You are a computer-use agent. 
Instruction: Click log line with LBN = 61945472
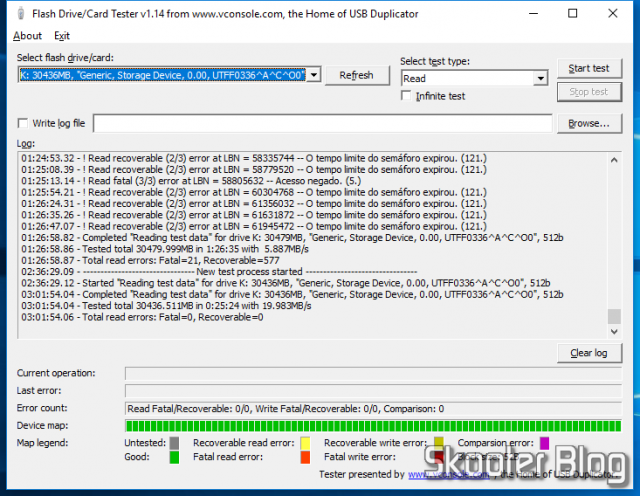pyautogui.click(x=254, y=226)
